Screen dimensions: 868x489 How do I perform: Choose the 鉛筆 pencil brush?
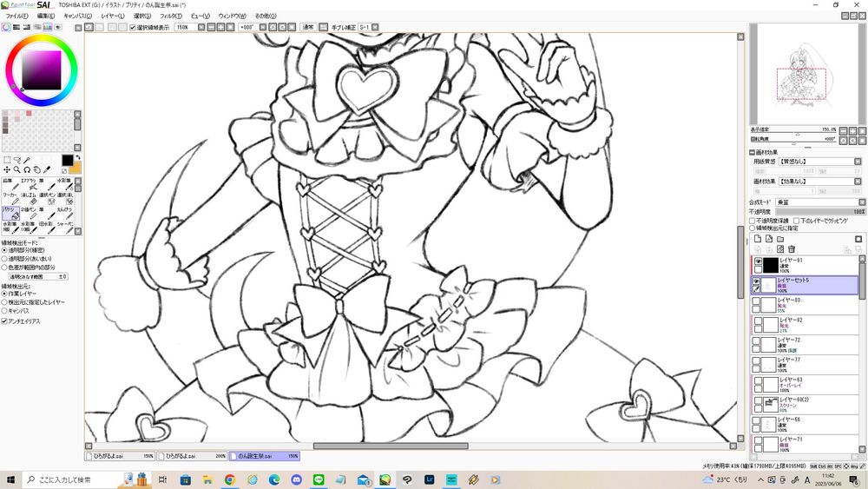[10, 184]
